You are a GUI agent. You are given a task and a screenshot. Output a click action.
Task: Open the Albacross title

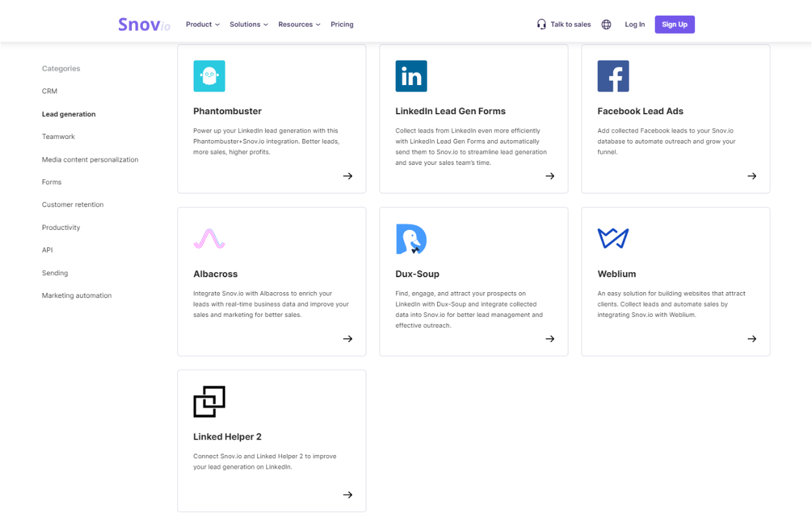pyautogui.click(x=216, y=274)
